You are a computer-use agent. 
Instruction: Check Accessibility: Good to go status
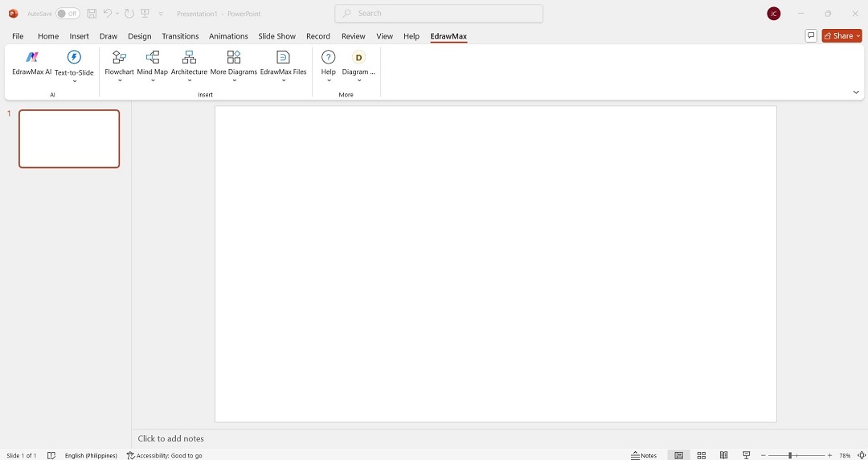(x=165, y=455)
